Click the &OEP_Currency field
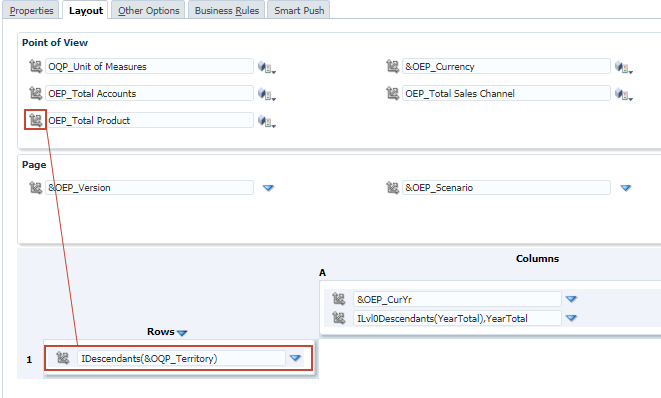The image size is (661, 398). pyautogui.click(x=506, y=66)
